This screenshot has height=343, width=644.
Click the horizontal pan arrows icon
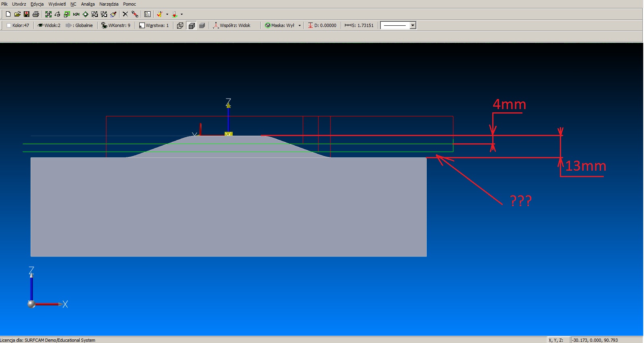(76, 14)
